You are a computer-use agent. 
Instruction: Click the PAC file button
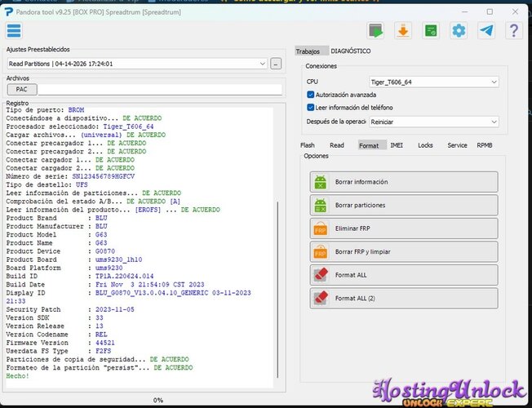[x=22, y=89]
